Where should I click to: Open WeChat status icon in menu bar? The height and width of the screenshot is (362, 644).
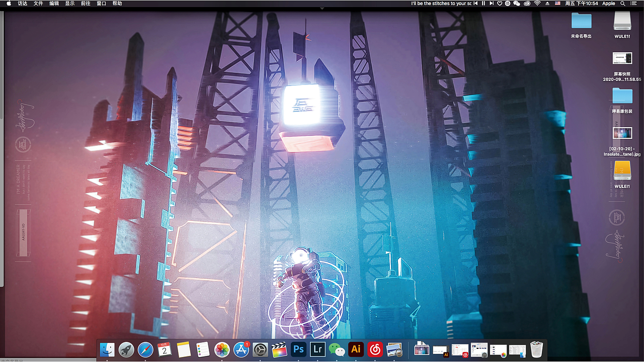pos(517,4)
